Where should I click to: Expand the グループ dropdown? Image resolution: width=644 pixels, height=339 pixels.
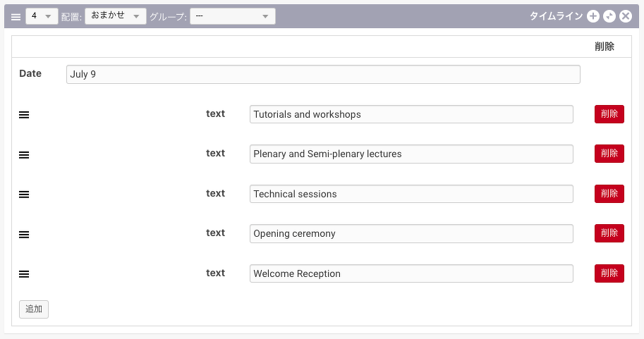click(x=232, y=16)
